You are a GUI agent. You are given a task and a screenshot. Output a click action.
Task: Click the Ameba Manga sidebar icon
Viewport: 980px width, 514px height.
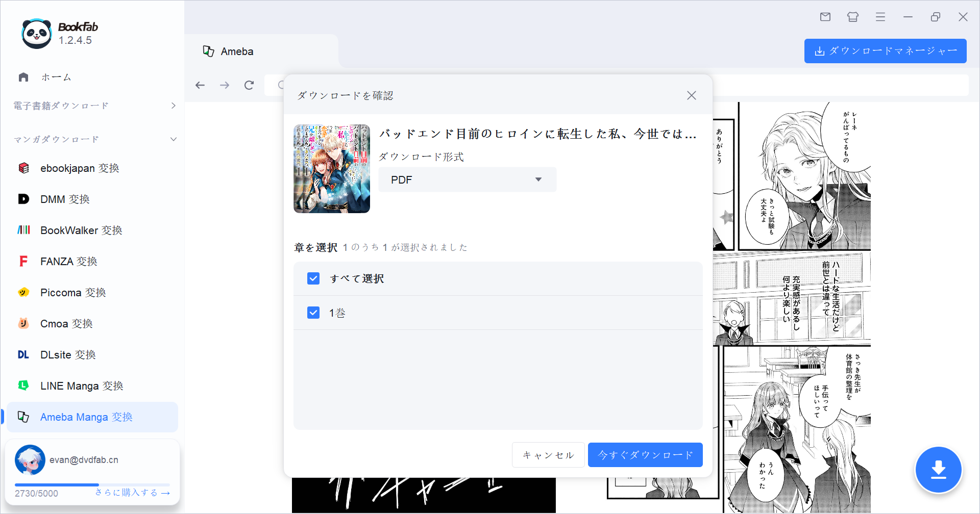[x=23, y=417]
